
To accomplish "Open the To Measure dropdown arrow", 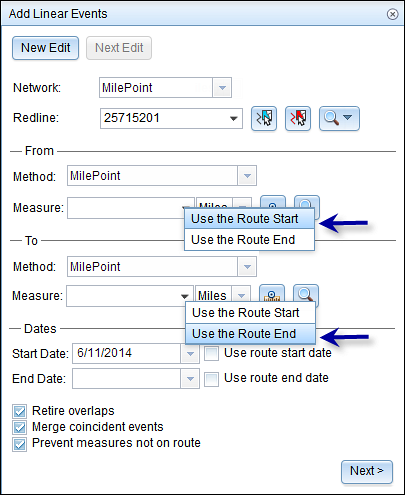I will (184, 296).
